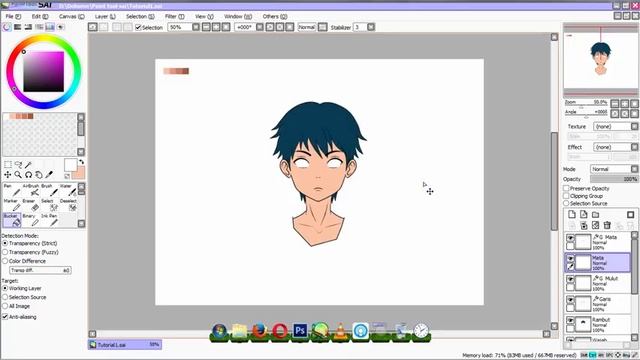The width and height of the screenshot is (640, 360).
Task: Open the Edit menu
Action: click(40, 16)
